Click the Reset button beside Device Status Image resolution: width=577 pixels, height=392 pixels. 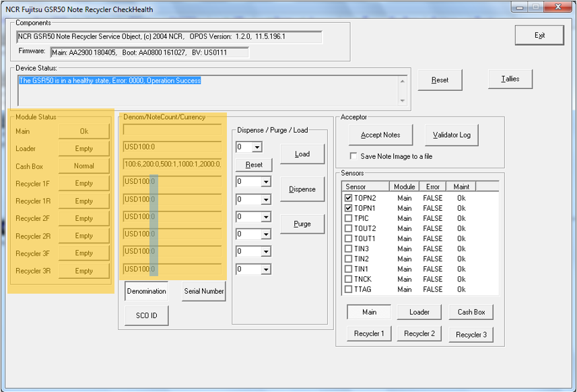(440, 80)
